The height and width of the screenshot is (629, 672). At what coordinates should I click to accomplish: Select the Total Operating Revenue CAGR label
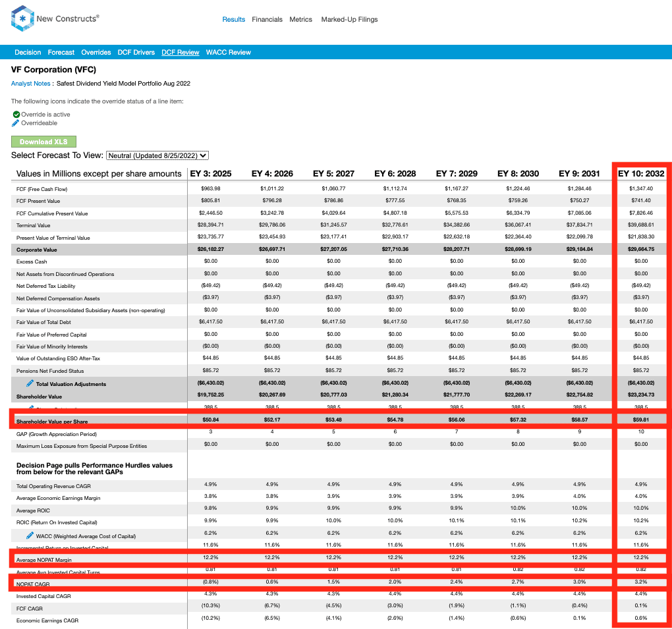pos(53,486)
